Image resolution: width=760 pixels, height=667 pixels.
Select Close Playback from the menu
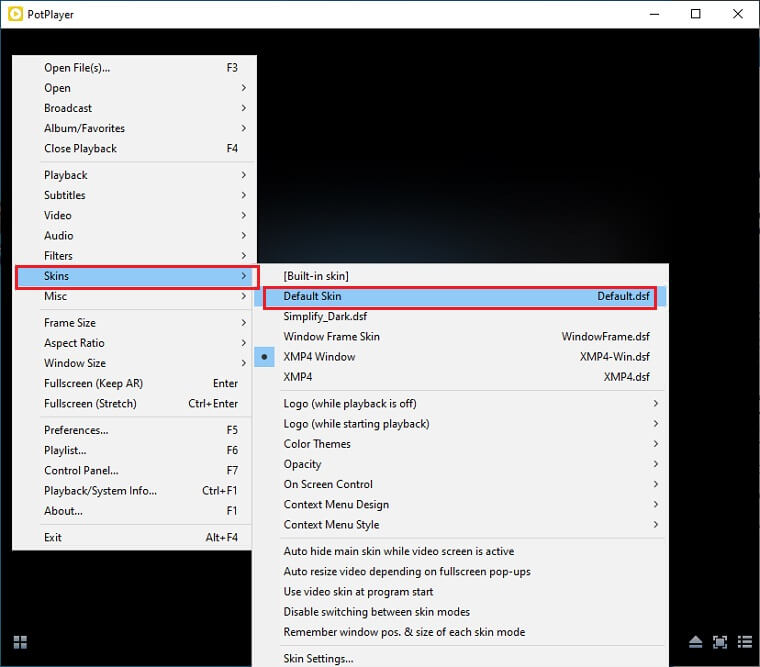pyautogui.click(x=134, y=148)
